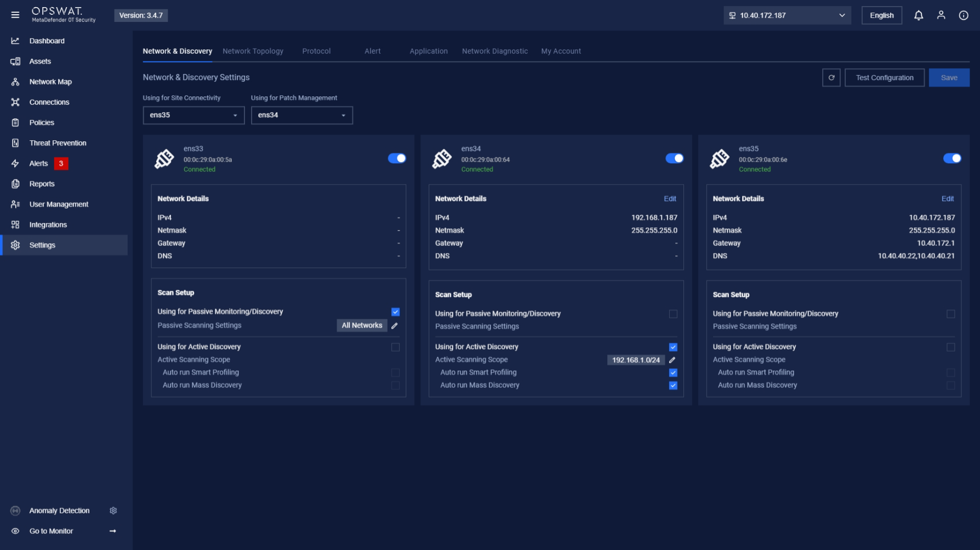Screen dimensions: 980x550
Task: Click the Save button
Action: click(x=949, y=78)
